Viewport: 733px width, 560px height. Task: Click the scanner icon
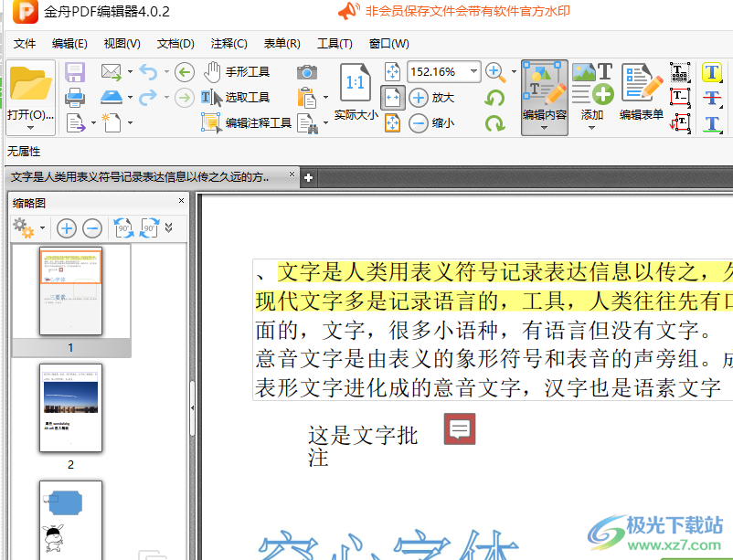112,97
